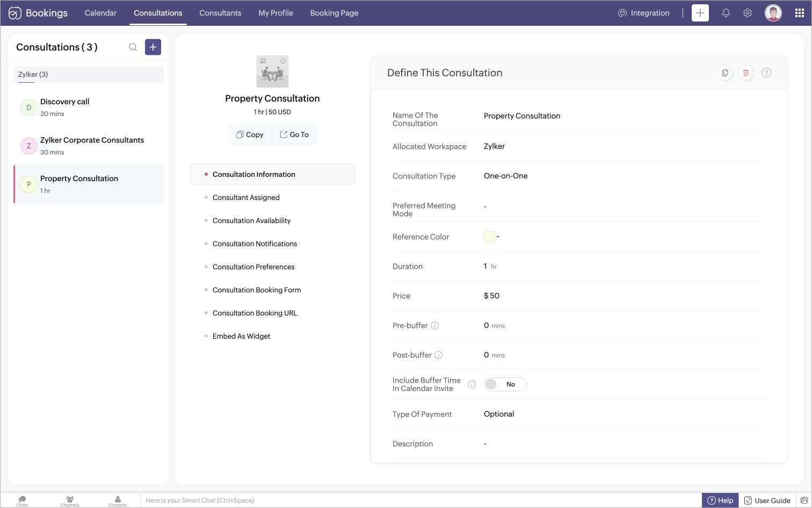Open the apps grid launcher

pyautogui.click(x=800, y=13)
